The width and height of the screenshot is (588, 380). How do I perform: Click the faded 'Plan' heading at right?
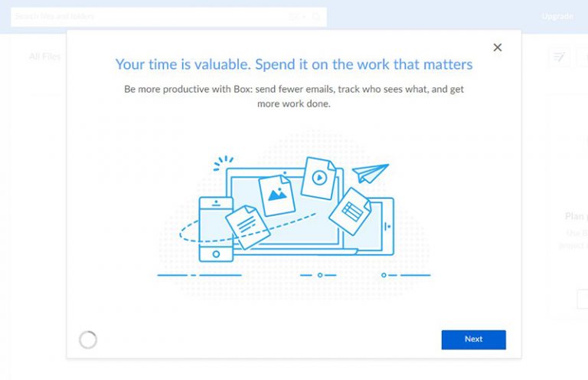pyautogui.click(x=575, y=216)
